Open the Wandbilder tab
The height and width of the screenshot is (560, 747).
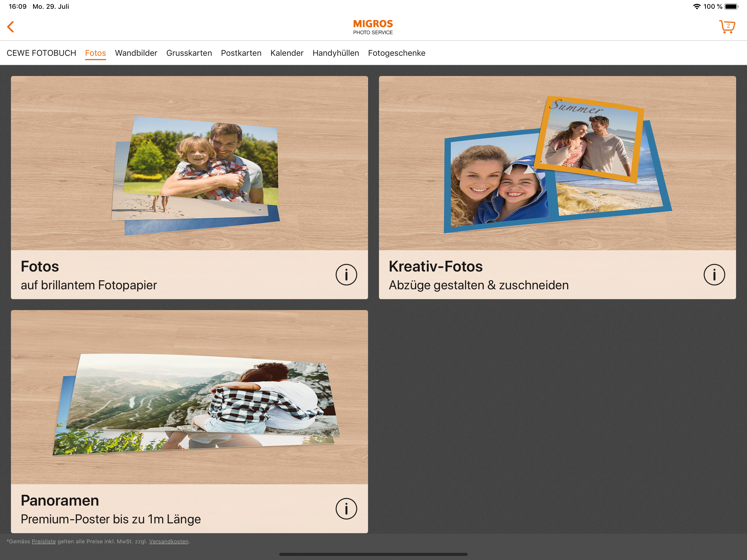(136, 53)
